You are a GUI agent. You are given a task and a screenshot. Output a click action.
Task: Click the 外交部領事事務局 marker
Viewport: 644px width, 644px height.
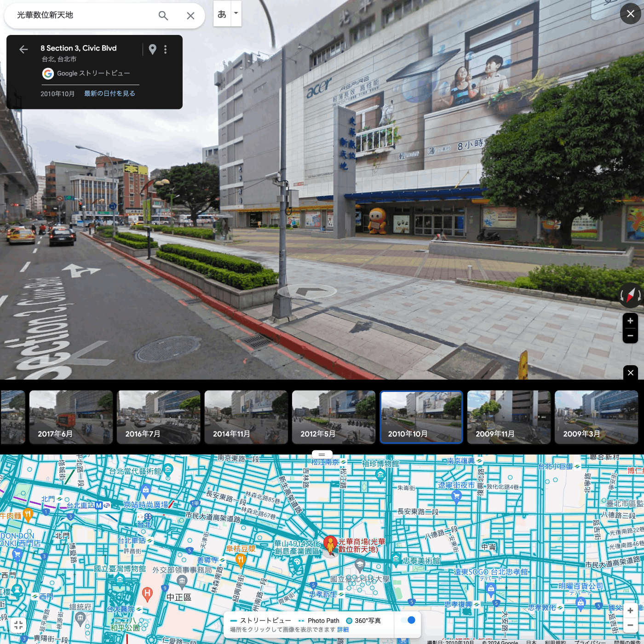tap(182, 581)
